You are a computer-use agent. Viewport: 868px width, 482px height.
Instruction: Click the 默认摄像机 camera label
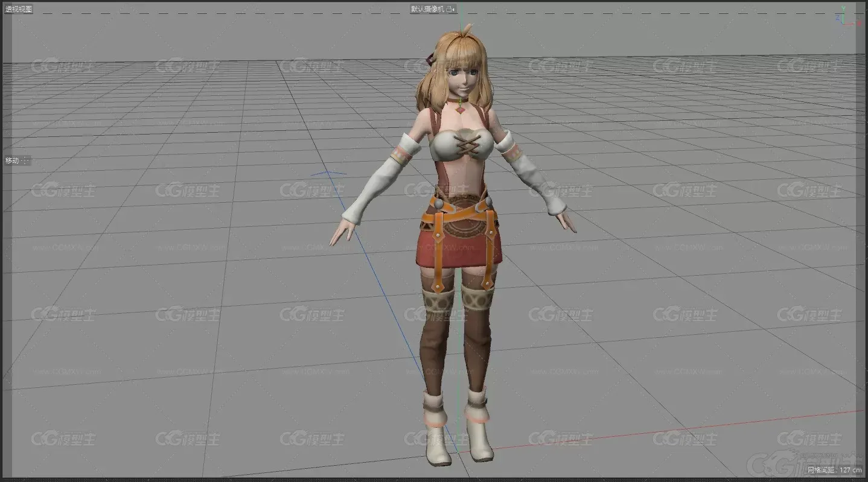point(427,9)
